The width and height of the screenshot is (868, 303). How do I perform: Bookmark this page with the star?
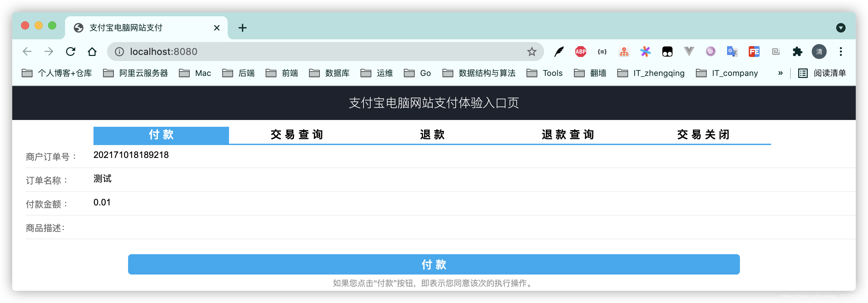(532, 52)
